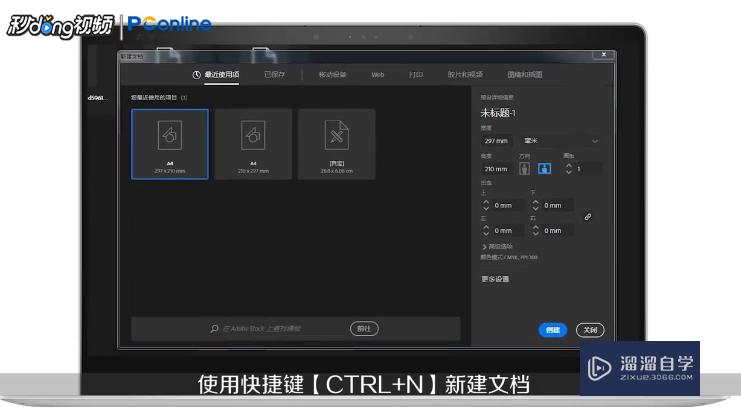Toggle the bleed link chain icon
Screen dimensions: 741x407
[x=587, y=217]
